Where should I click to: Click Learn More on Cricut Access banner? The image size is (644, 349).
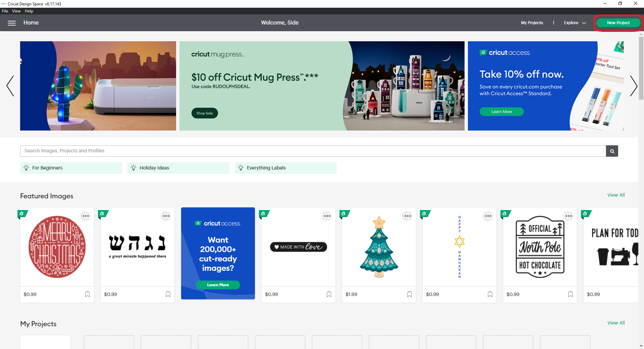click(501, 112)
